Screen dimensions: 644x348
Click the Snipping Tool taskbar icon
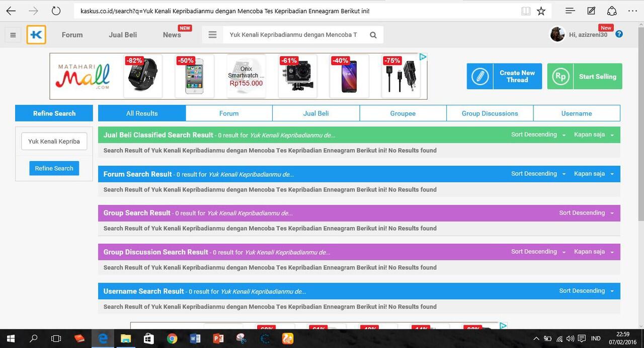pos(242,338)
